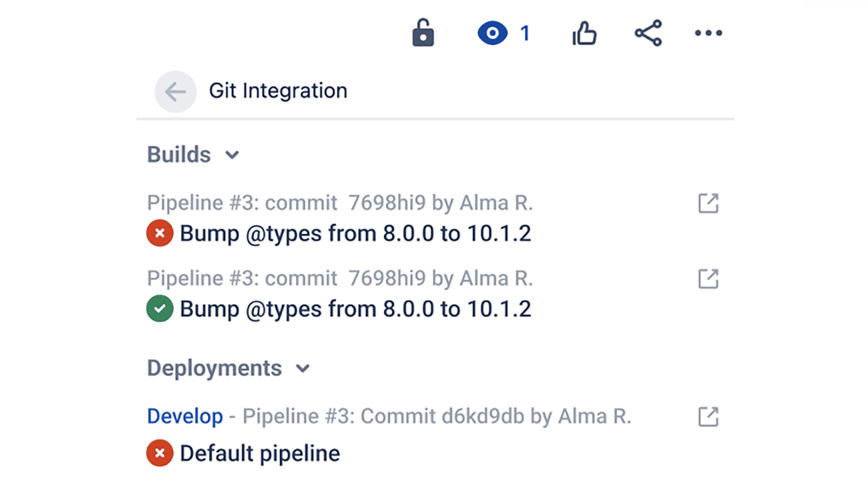Collapse the Builds section chevron
Screen dimensions: 868x488
232,156
